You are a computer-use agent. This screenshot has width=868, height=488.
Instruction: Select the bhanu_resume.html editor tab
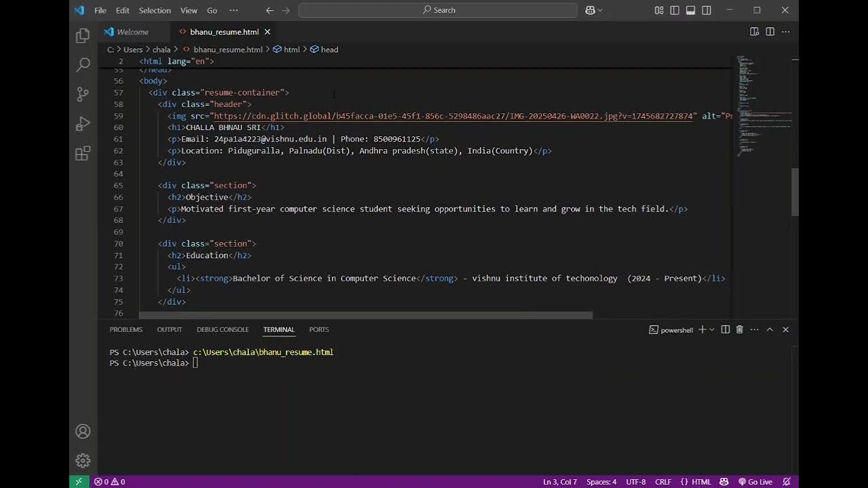coord(224,32)
